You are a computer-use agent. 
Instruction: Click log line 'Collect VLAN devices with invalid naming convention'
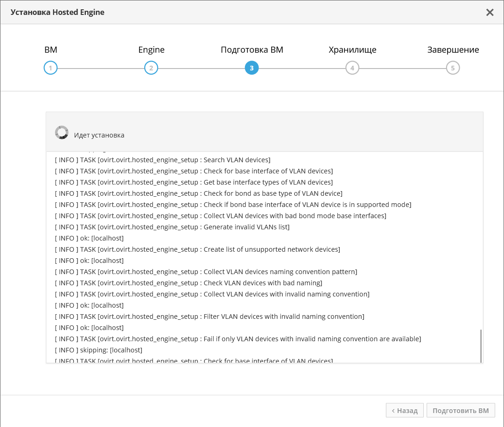click(212, 295)
